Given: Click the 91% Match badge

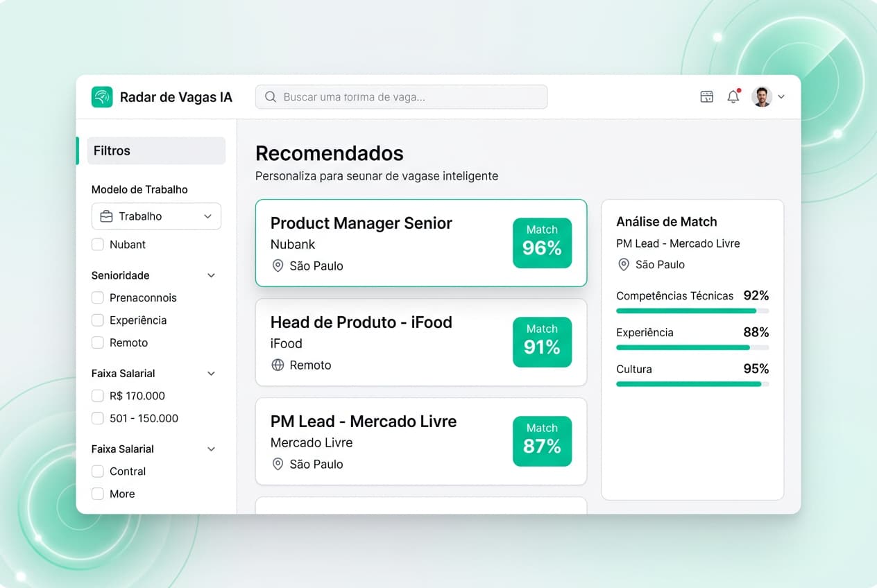Looking at the screenshot, I should click(x=542, y=342).
